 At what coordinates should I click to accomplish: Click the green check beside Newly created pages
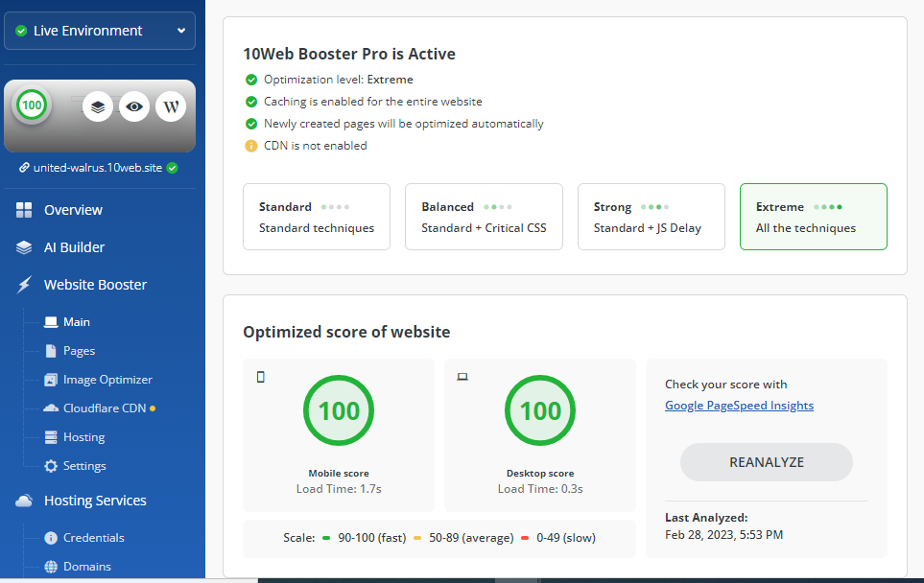coord(251,124)
